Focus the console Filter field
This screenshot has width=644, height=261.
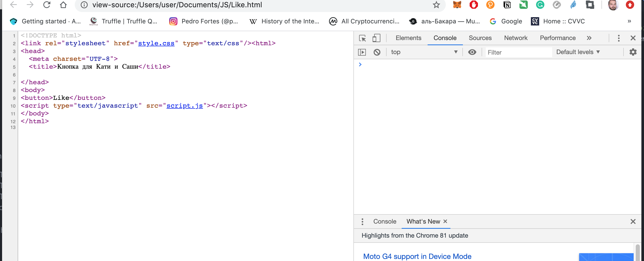[x=518, y=53]
